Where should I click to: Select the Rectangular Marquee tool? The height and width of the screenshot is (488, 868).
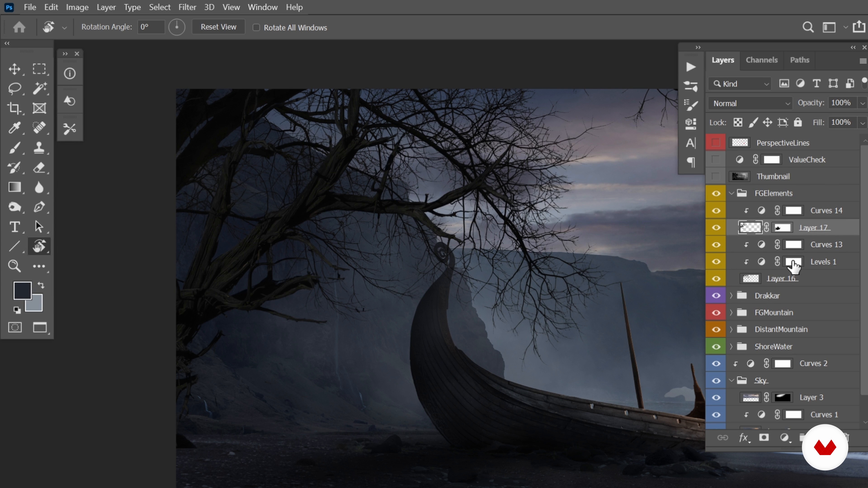pos(39,69)
